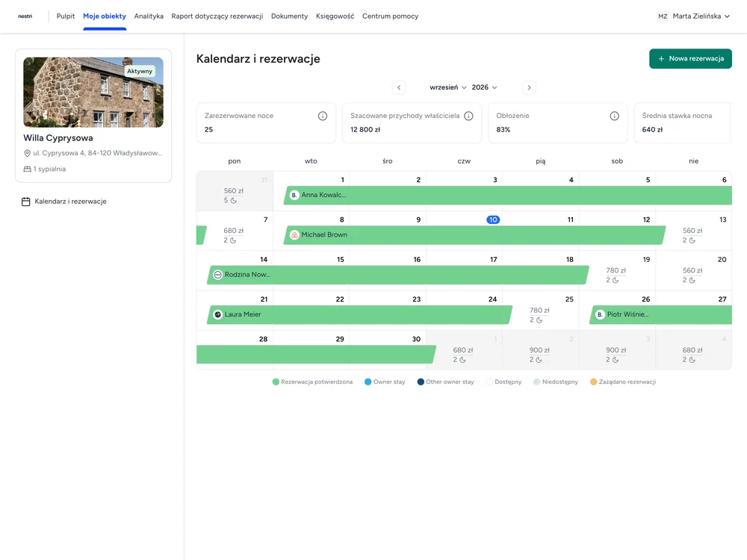Click the 12 800 zł revenue value
Image resolution: width=747 pixels, height=560 pixels.
365,129
